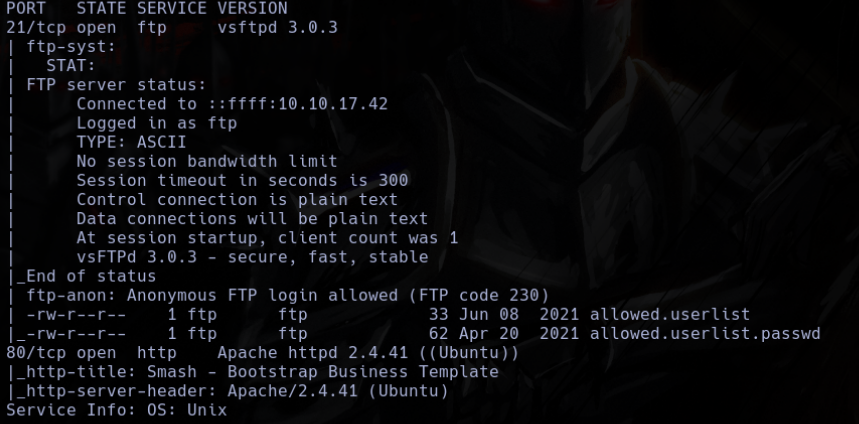This screenshot has width=859, height=424.
Task: Click the Service Info OS Unix line
Action: click(x=116, y=410)
